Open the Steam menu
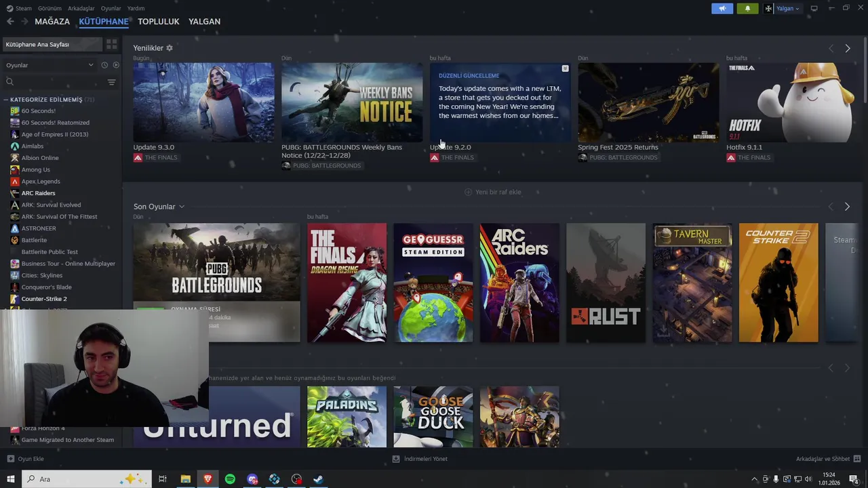 coord(24,8)
